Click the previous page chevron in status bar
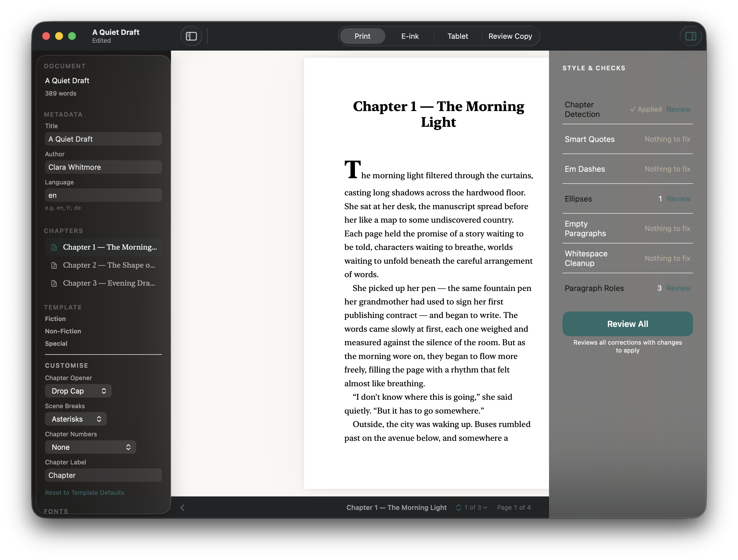Viewport: 738px width, 560px height. click(183, 507)
